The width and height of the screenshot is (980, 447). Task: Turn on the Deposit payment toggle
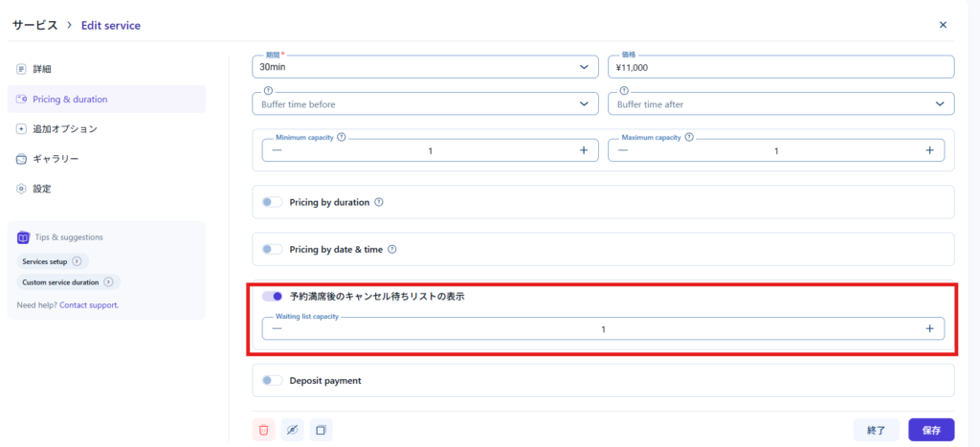coord(273,380)
